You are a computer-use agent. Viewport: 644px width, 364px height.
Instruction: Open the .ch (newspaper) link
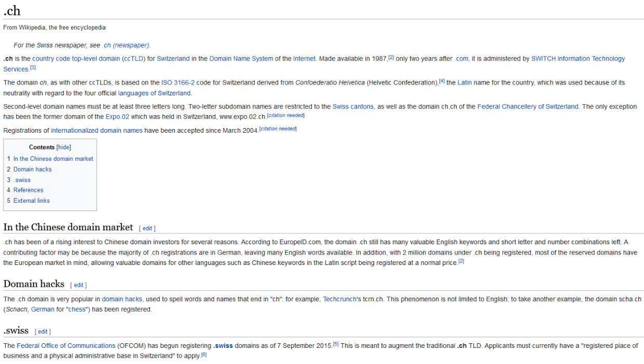point(126,45)
